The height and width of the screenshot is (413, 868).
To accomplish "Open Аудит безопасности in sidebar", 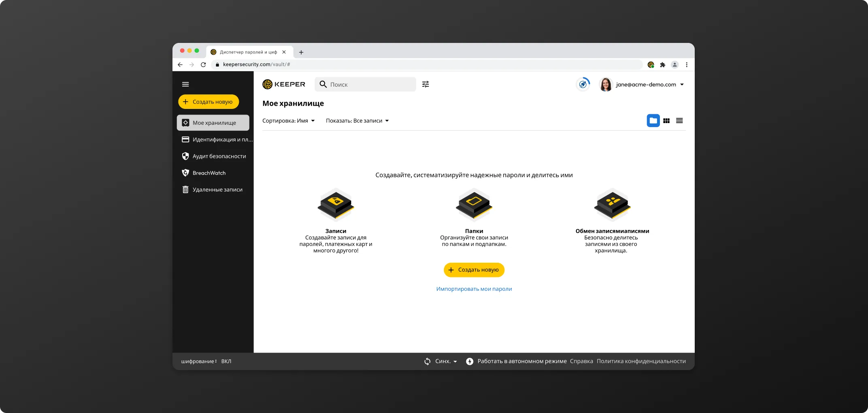I will (213, 156).
